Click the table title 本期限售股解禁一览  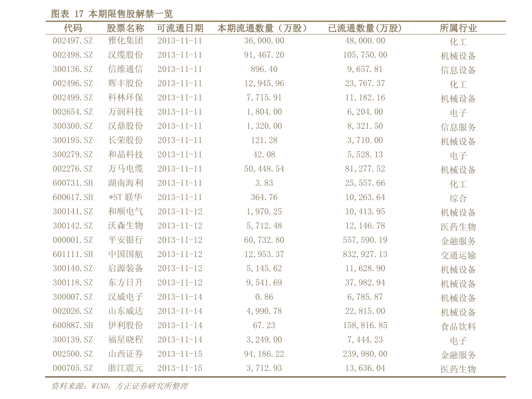click(130, 14)
